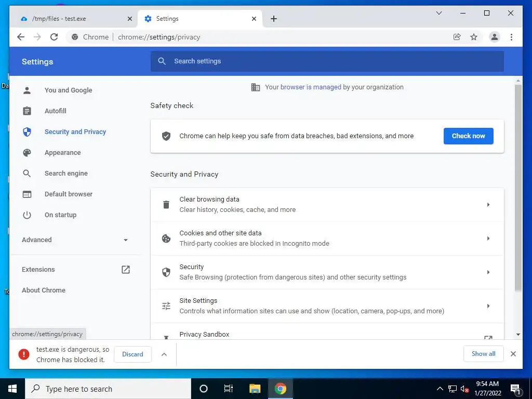Close the /tmp/files - test.exe tab

point(129,19)
